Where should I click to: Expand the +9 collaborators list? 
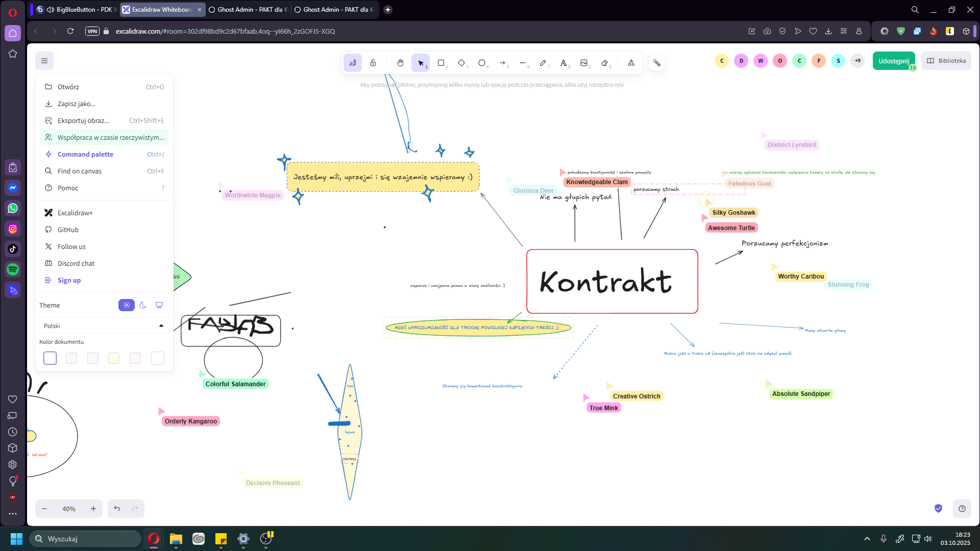pyautogui.click(x=857, y=61)
